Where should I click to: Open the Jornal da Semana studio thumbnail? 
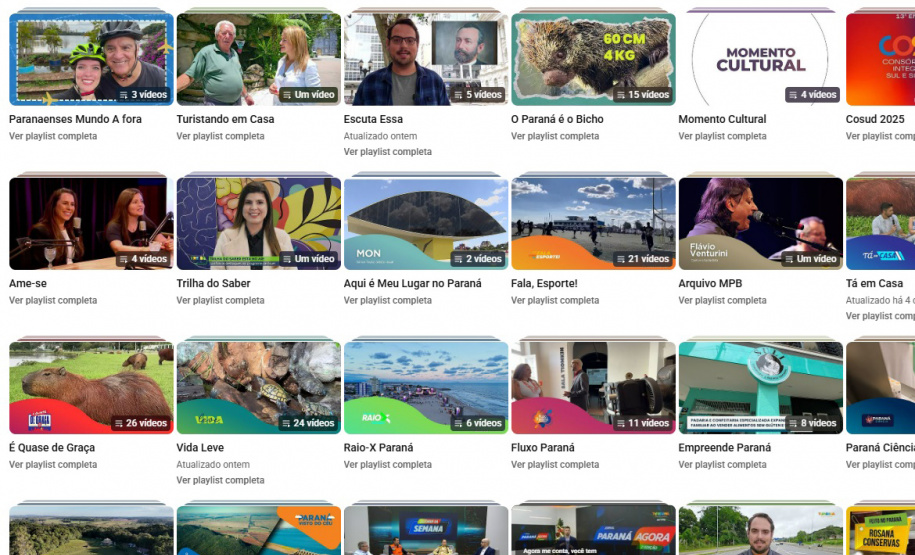(x=426, y=530)
